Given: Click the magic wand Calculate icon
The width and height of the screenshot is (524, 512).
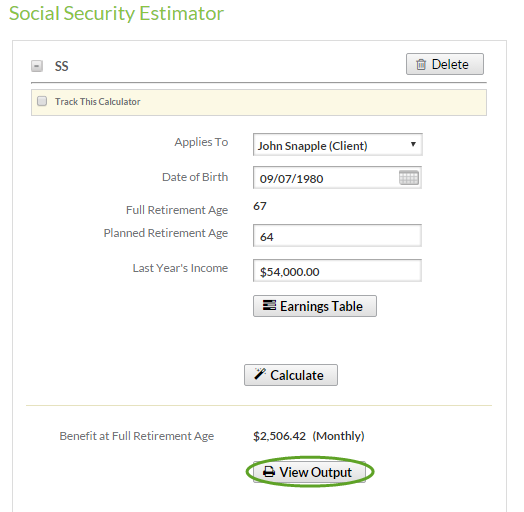Looking at the screenshot, I should point(260,374).
